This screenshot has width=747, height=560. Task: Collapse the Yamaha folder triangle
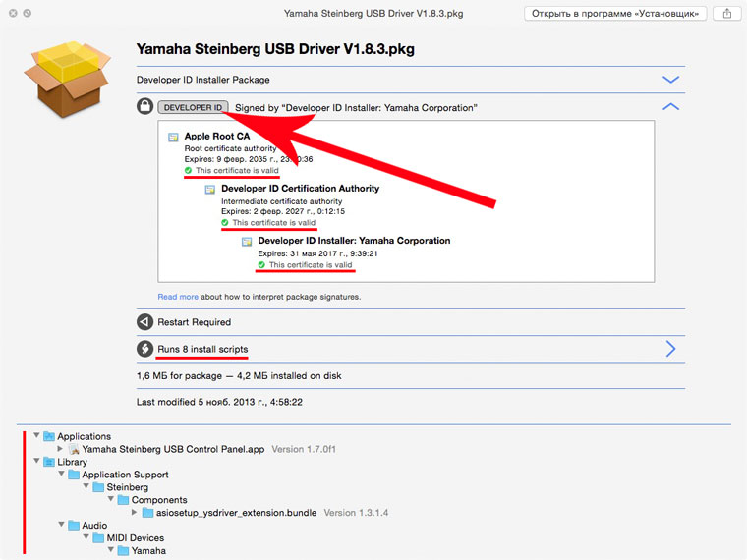point(111,549)
